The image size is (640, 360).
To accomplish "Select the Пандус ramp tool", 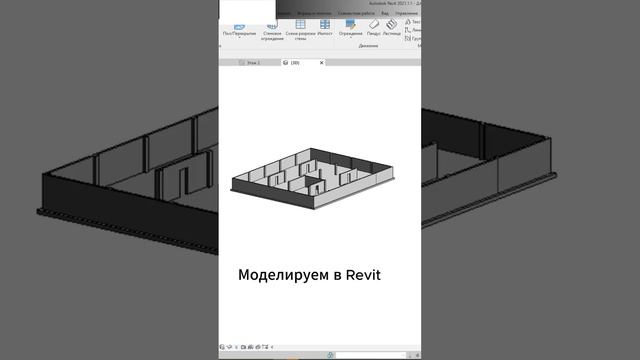I will (x=373, y=28).
